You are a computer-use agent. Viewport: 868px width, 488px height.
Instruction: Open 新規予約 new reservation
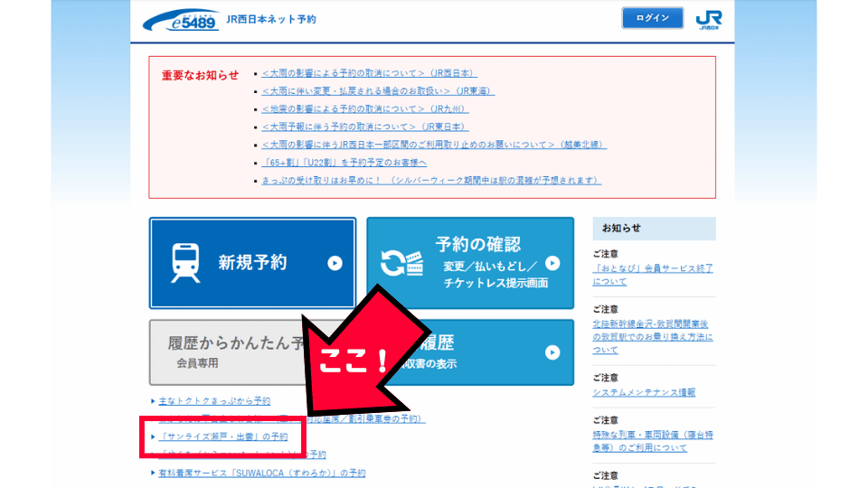click(x=252, y=263)
